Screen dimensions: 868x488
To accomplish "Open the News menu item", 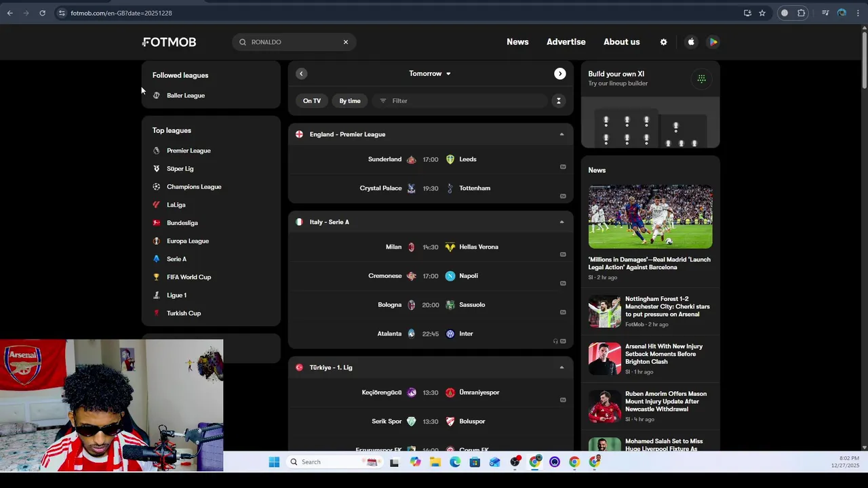I will 517,42.
